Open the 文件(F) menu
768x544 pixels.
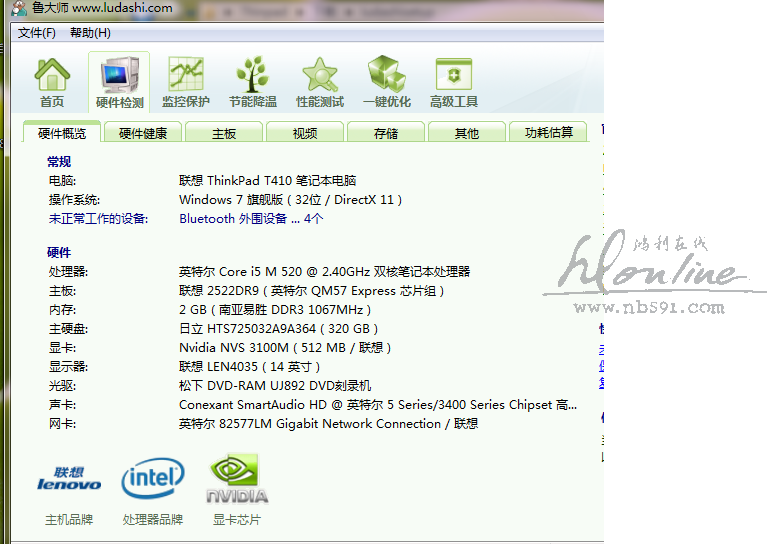click(x=37, y=33)
